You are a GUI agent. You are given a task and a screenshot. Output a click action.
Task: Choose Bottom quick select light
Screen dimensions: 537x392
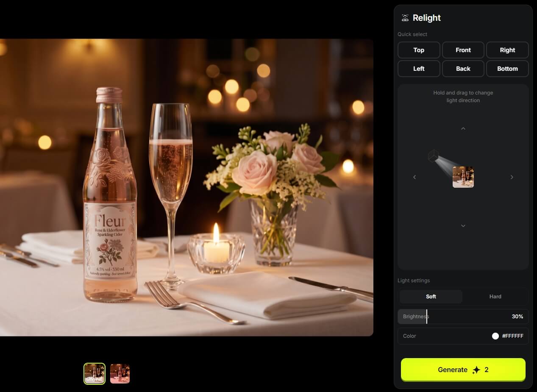click(507, 69)
